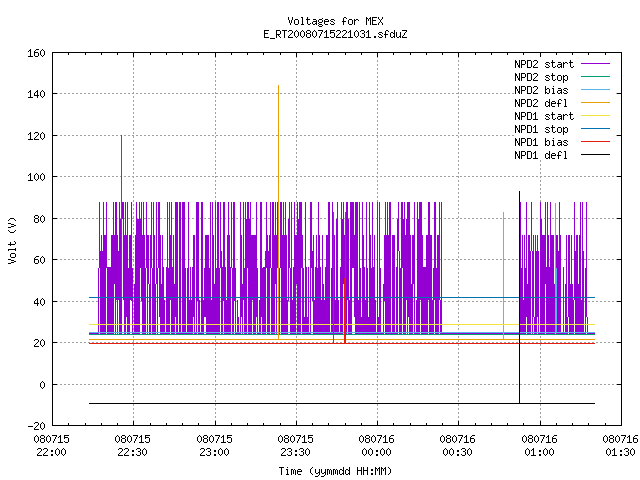
Task: Click the green NPD2 stop legend line
Action: pyautogui.click(x=596, y=77)
